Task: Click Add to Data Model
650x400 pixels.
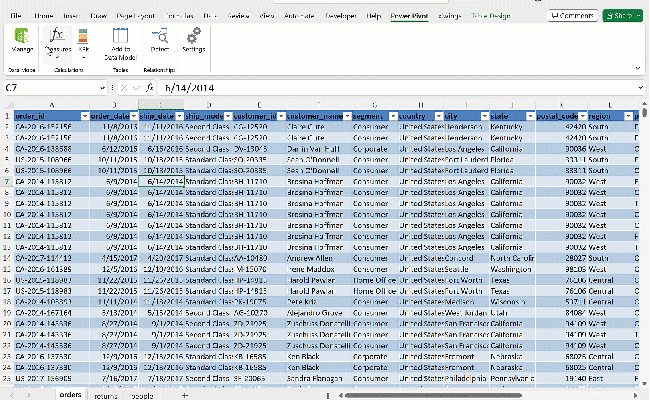Action: tap(120, 44)
